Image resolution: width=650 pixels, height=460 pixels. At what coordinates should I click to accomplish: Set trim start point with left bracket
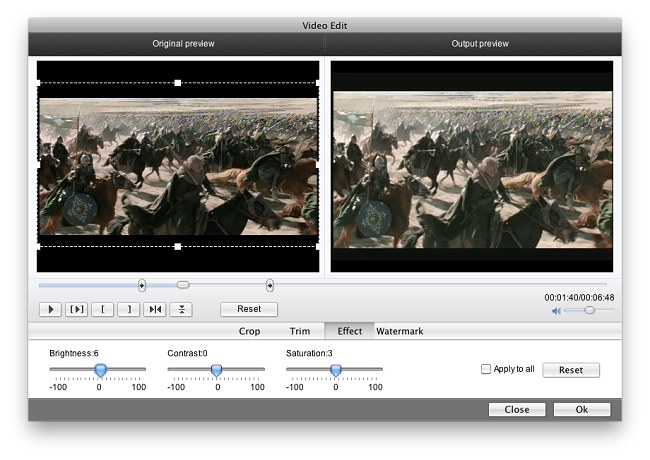(102, 309)
